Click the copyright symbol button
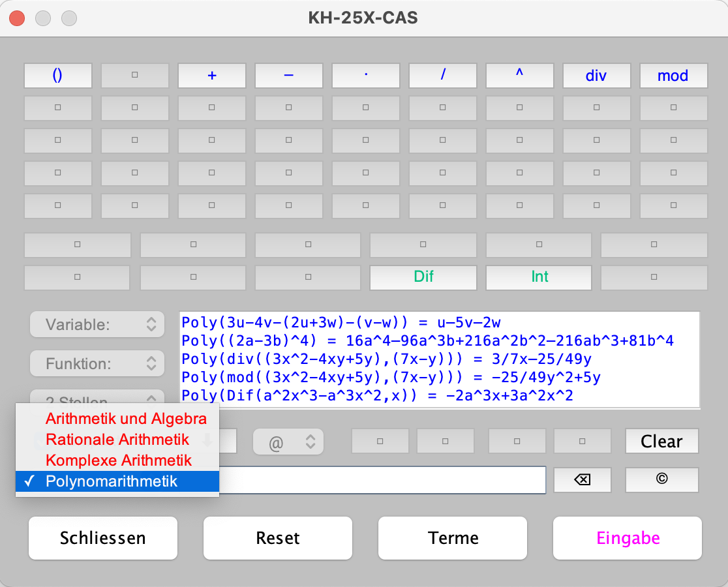Viewport: 728px width, 587px height. click(x=661, y=480)
